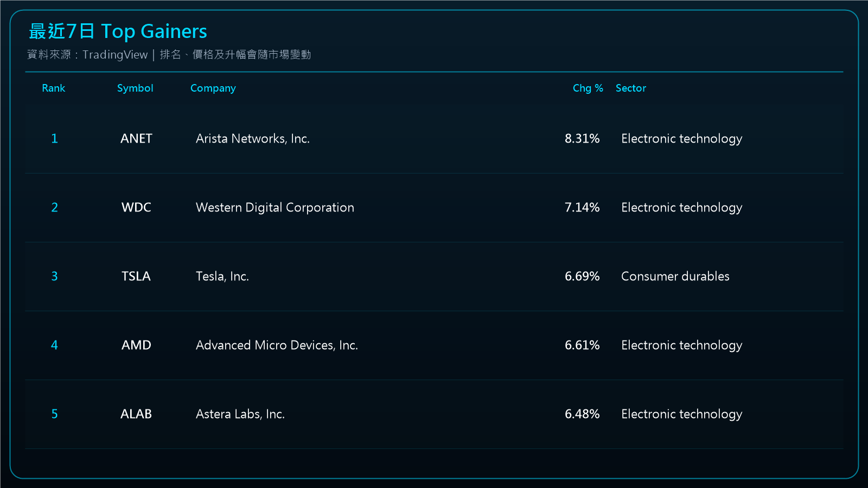The height and width of the screenshot is (488, 868).
Task: Click the 8.31% change value
Action: pyautogui.click(x=582, y=138)
